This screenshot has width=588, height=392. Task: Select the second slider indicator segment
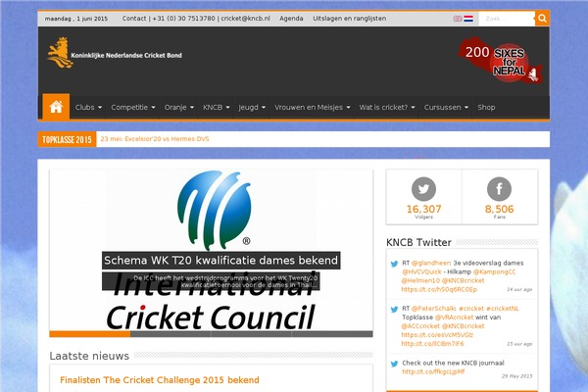point(171,334)
